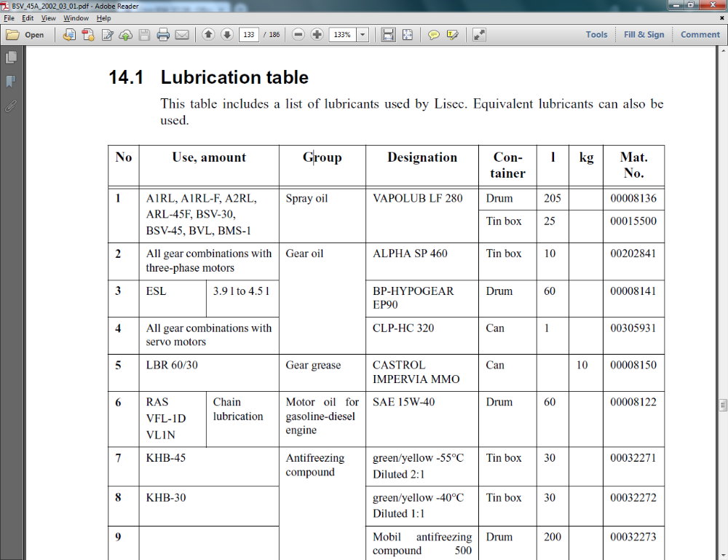728x560 pixels.
Task: Click the email envelope icon
Action: click(x=182, y=35)
